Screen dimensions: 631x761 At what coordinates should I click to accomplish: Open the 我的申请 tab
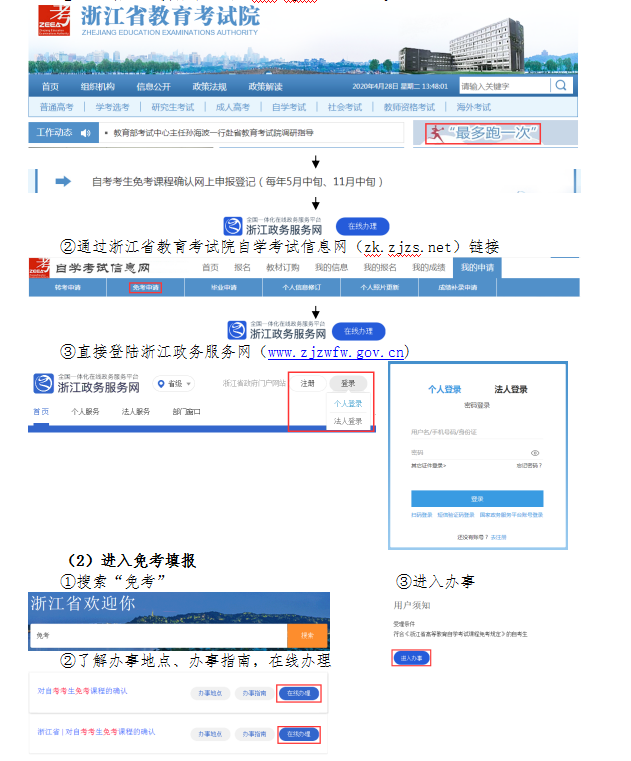pos(477,267)
